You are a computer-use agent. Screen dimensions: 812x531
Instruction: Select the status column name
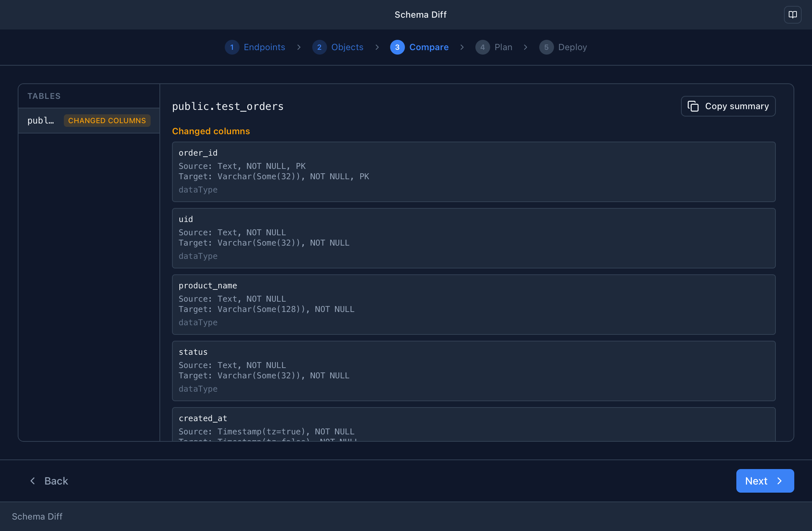tap(193, 352)
